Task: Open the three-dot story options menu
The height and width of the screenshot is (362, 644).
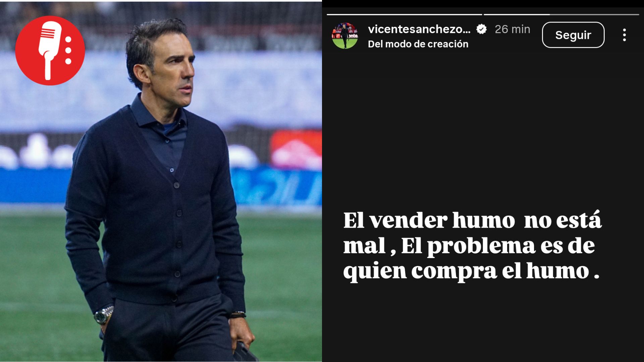Action: [x=624, y=35]
